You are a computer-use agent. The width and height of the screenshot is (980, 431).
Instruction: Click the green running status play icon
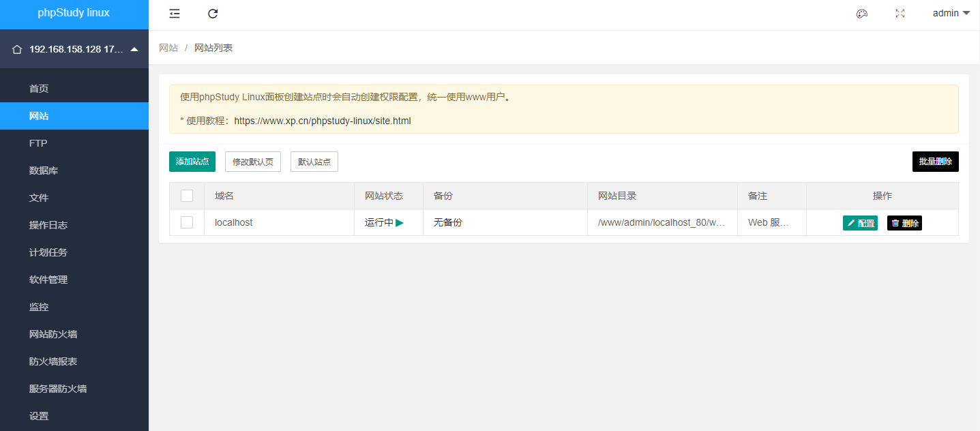400,222
